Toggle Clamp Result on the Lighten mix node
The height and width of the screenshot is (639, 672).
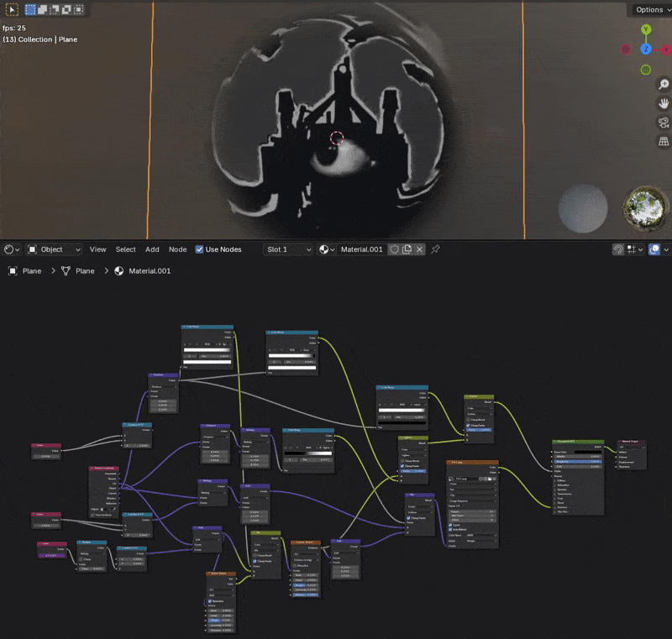[x=402, y=461]
